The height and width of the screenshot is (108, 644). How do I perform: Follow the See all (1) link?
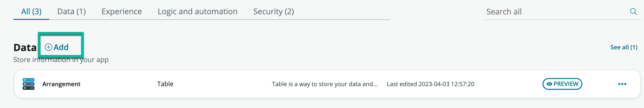tap(624, 47)
